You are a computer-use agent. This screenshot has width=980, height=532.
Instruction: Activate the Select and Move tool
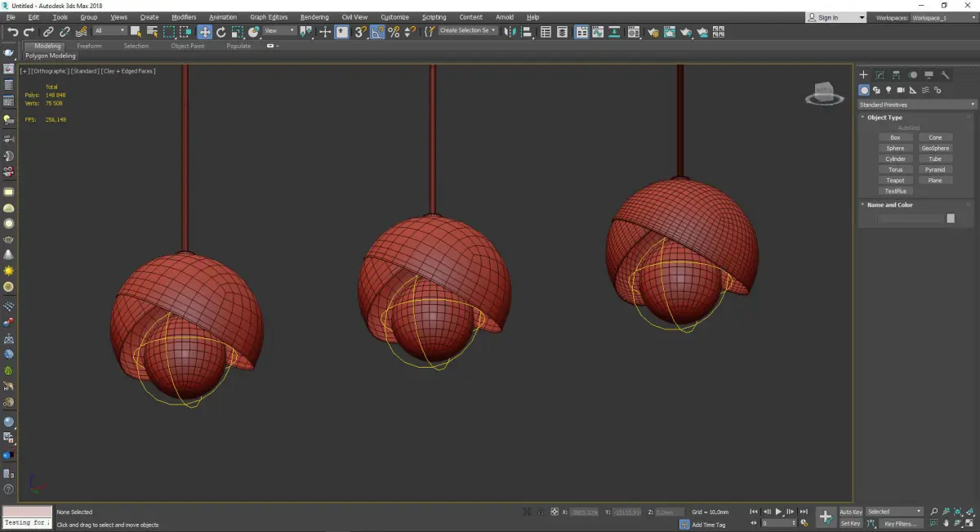coord(204,32)
